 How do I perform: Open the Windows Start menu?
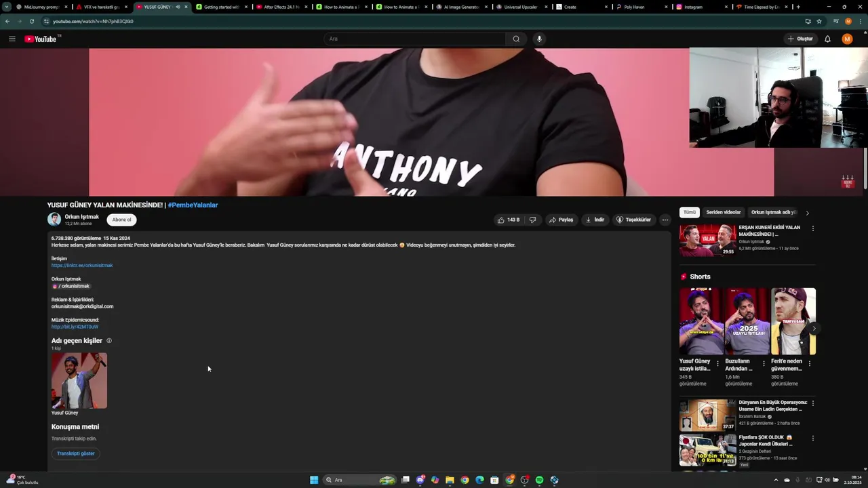pyautogui.click(x=314, y=480)
